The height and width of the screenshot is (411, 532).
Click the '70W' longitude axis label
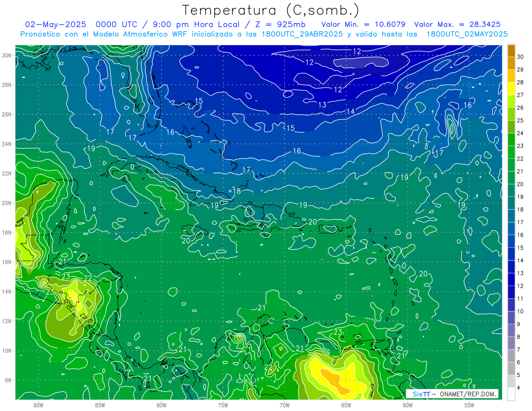(x=285, y=405)
